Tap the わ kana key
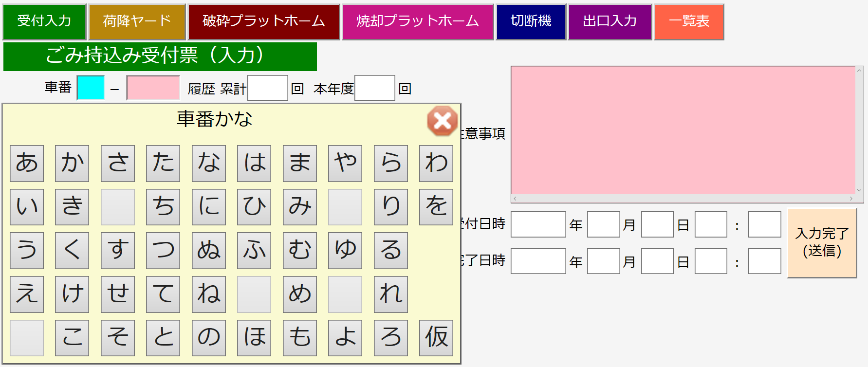This screenshot has width=868, height=367. pos(436,163)
